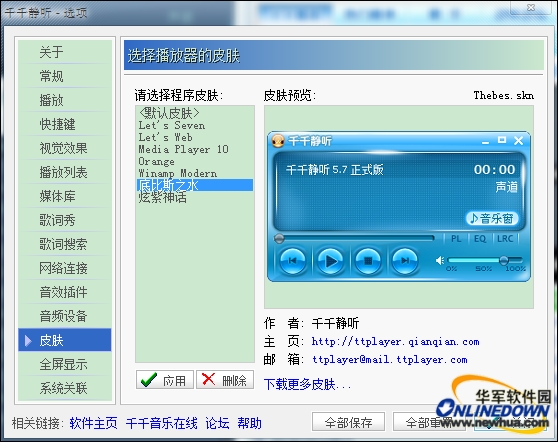Click the EQ equalizer button in preview
The width and height of the screenshot is (558, 442).
pyautogui.click(x=480, y=238)
